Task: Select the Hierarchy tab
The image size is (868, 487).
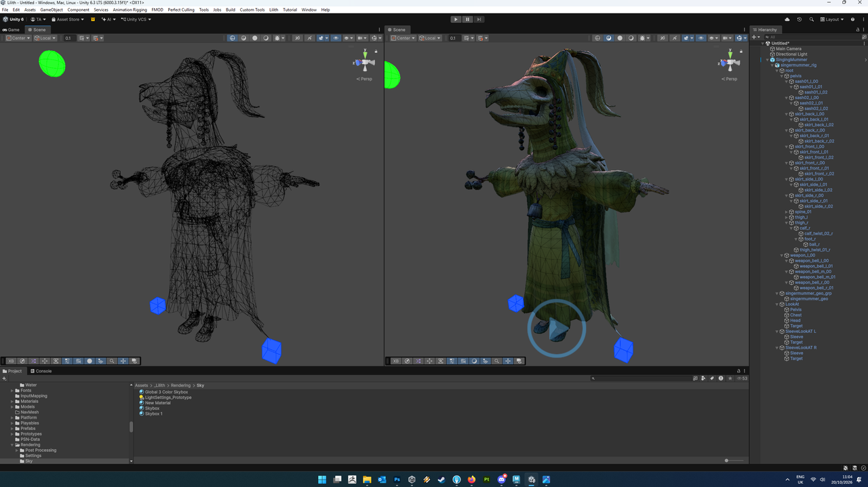Action: pos(764,30)
